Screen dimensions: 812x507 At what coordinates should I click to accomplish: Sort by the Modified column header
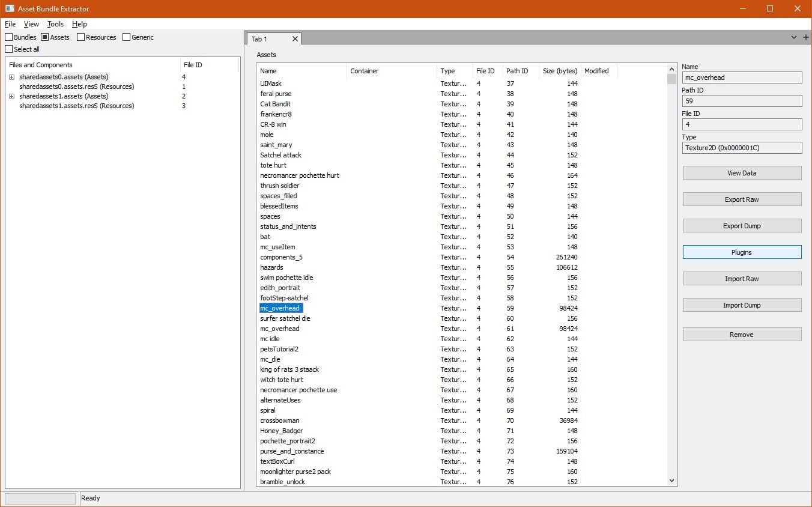(599, 71)
